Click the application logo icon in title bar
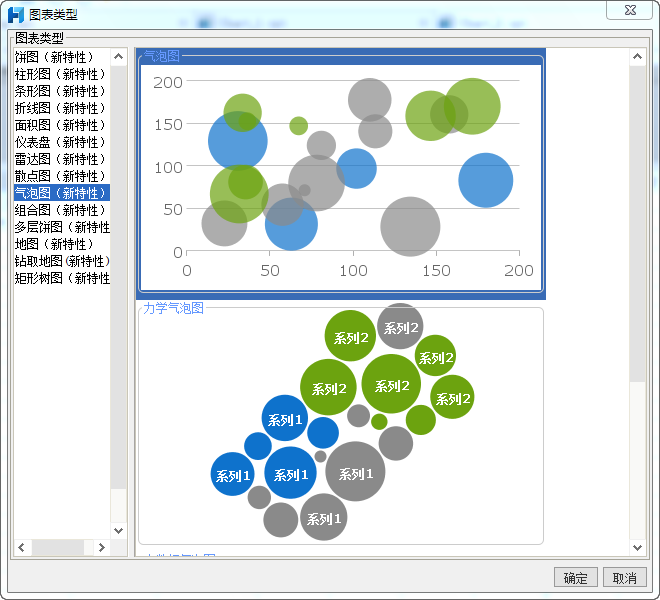 click(16, 15)
